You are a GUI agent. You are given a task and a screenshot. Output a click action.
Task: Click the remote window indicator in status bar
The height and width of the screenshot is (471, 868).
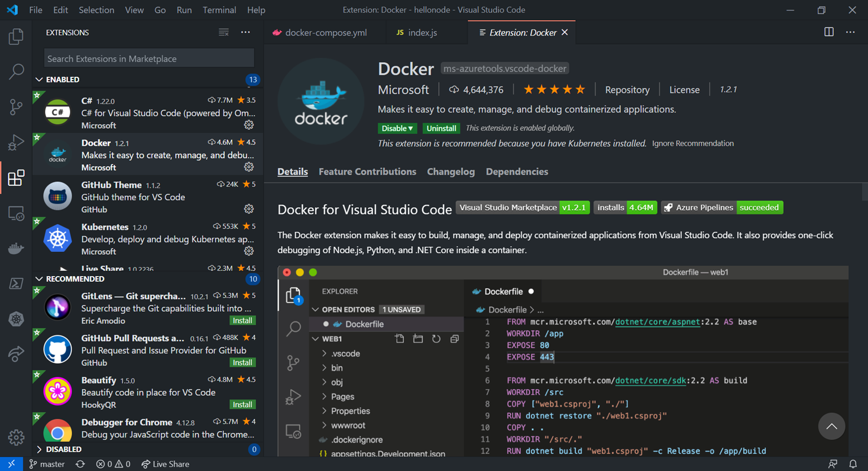[x=11, y=464]
